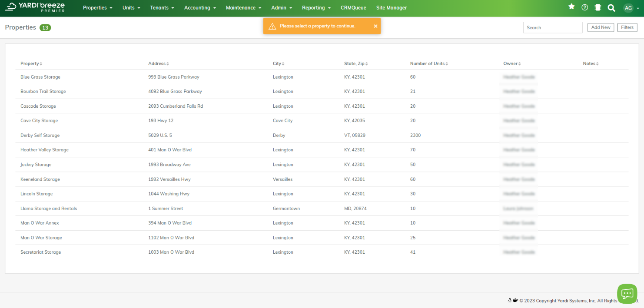Select the Derby Self Storage property

(x=40, y=136)
